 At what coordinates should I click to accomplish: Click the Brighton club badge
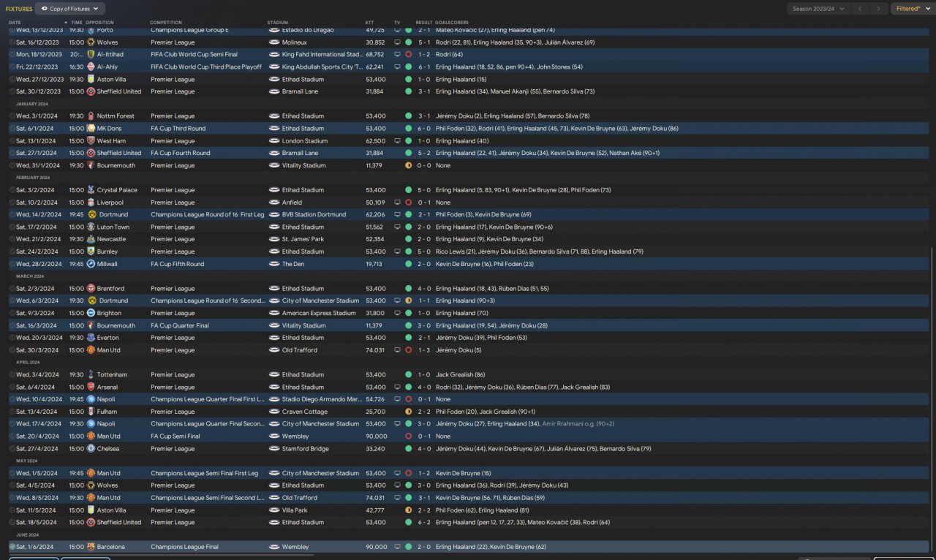91,313
